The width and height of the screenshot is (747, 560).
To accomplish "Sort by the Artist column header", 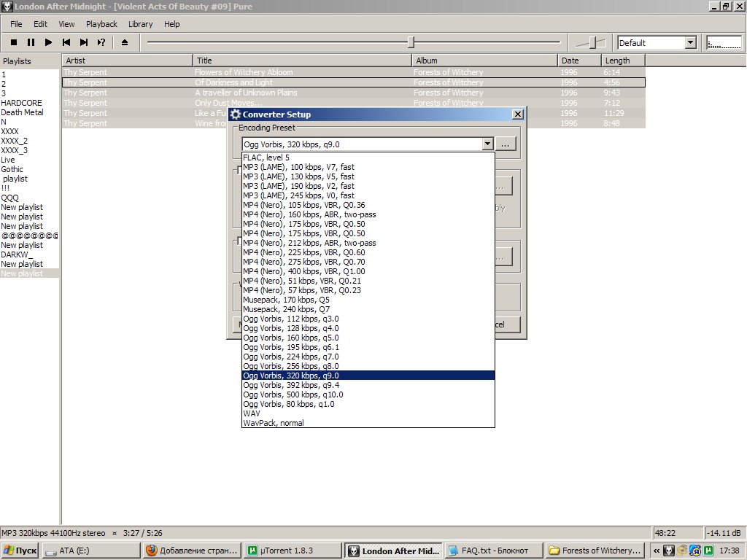I will click(127, 61).
